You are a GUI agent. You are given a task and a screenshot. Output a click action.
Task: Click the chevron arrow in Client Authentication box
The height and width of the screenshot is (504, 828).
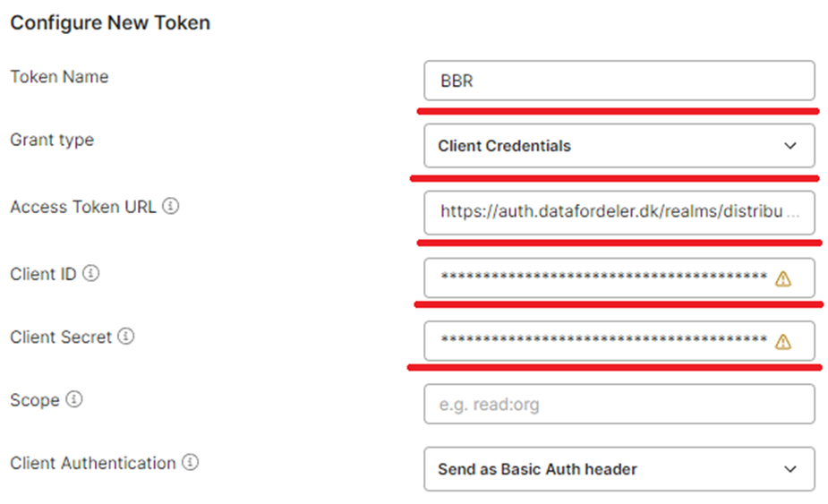click(790, 469)
